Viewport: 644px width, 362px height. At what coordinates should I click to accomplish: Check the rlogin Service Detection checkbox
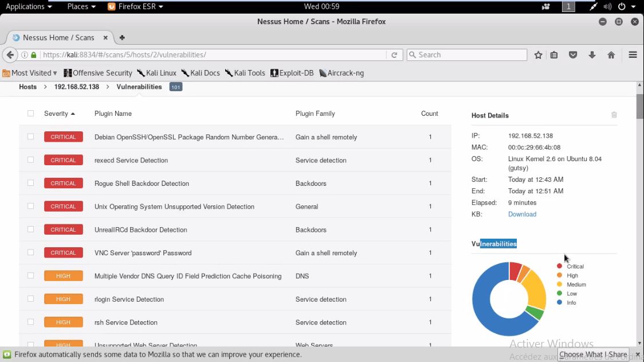tap(31, 299)
